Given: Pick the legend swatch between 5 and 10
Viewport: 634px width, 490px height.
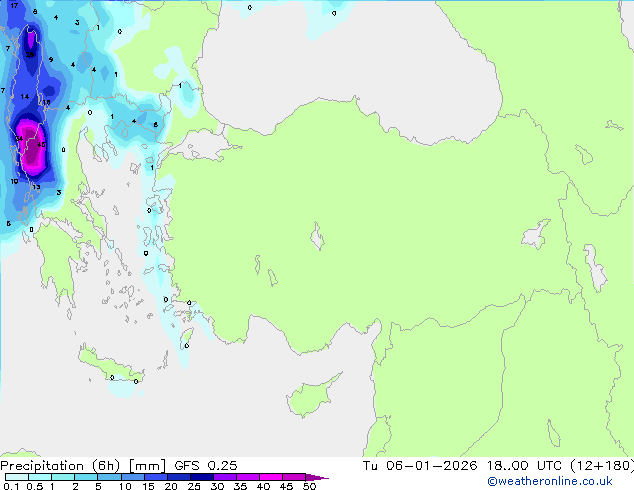Looking at the screenshot, I should click(x=109, y=477).
